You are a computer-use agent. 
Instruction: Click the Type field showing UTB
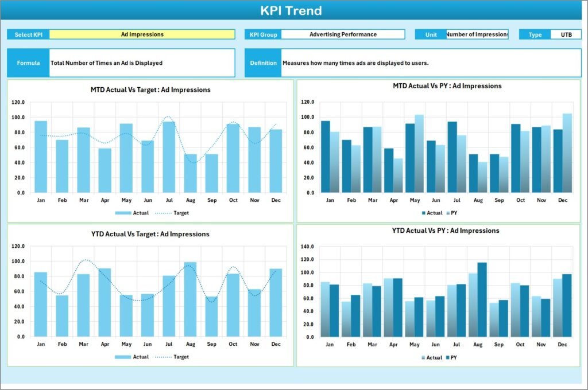(566, 34)
